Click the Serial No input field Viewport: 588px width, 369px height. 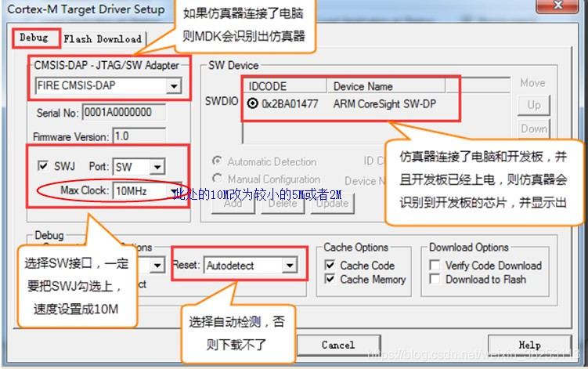click(x=123, y=113)
